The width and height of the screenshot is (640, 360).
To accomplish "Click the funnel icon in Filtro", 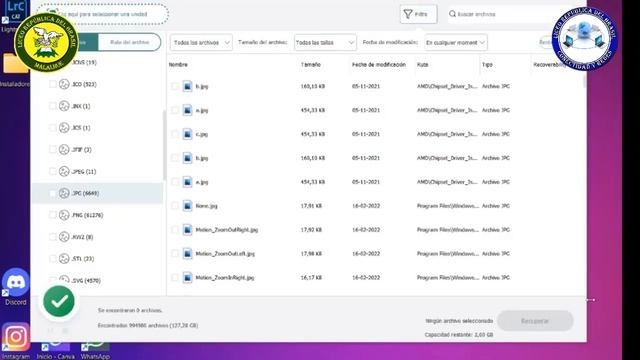I will 408,14.
